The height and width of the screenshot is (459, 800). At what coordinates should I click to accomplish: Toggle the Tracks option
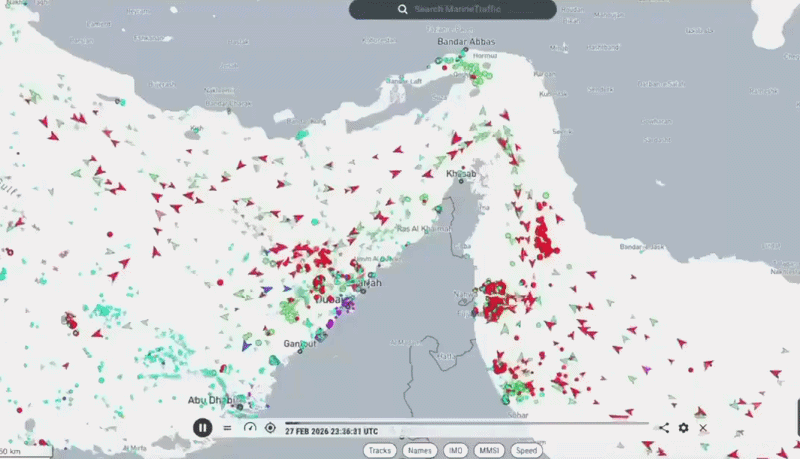coord(380,451)
